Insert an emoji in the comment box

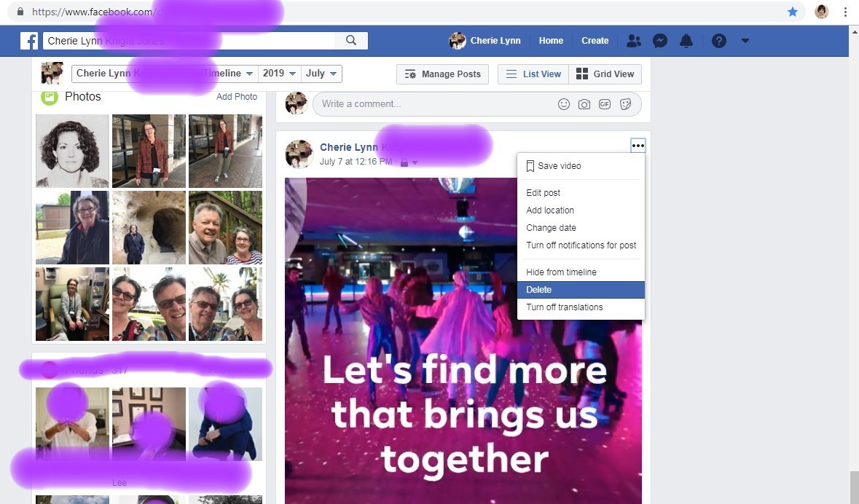tap(564, 104)
